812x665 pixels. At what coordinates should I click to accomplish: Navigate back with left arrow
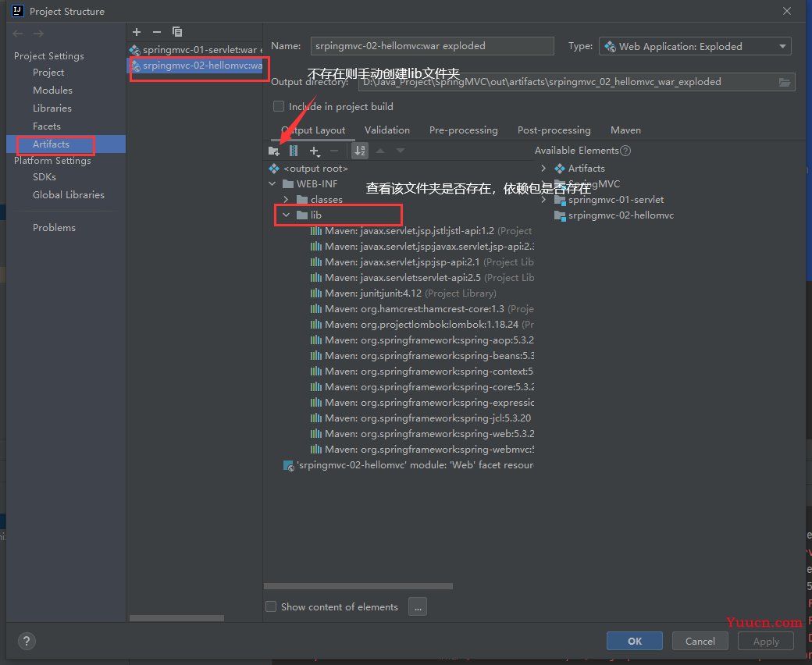click(18, 34)
